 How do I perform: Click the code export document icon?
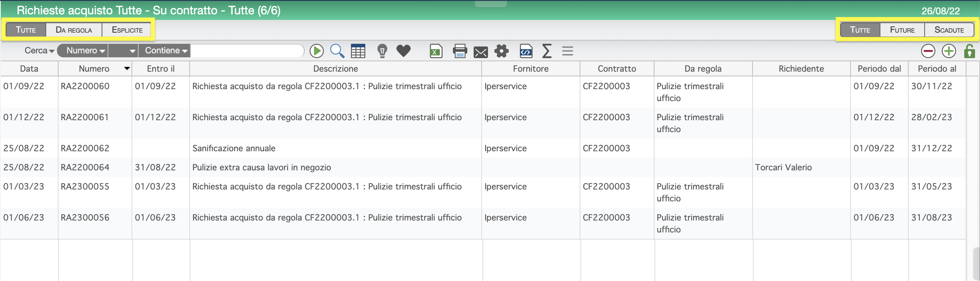click(x=526, y=51)
